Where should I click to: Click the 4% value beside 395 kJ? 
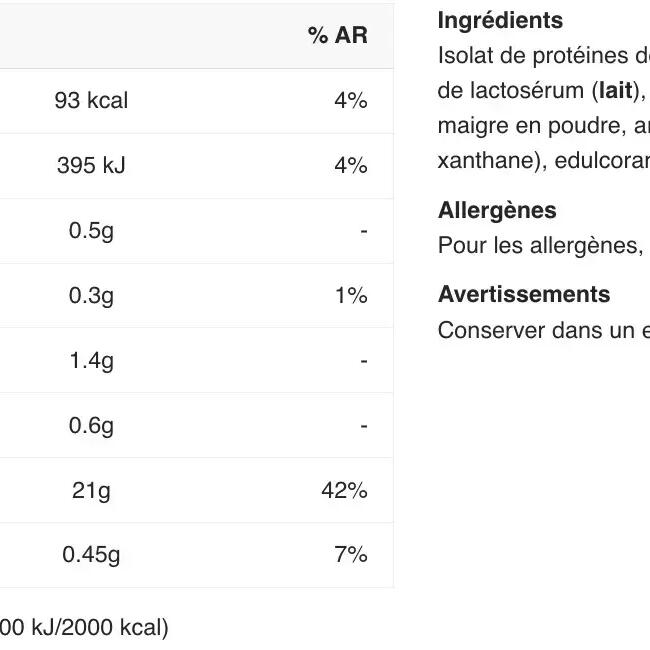click(351, 166)
